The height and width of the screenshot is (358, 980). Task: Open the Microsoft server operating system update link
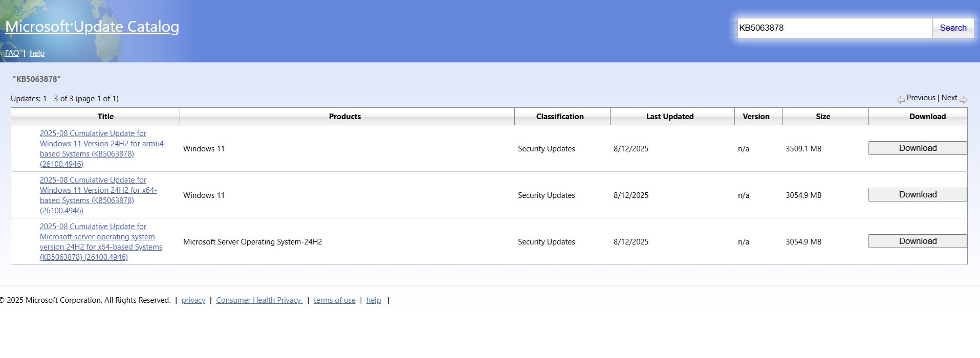coord(101,242)
